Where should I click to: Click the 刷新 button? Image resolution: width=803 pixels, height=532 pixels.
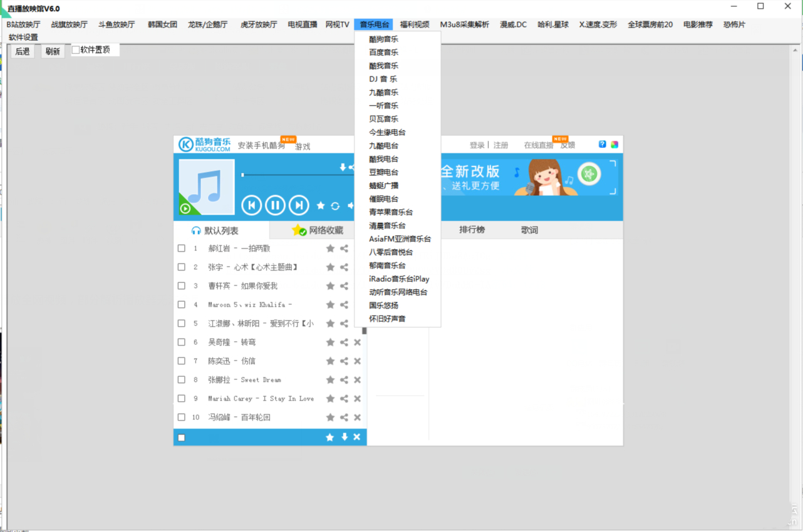[x=52, y=51]
